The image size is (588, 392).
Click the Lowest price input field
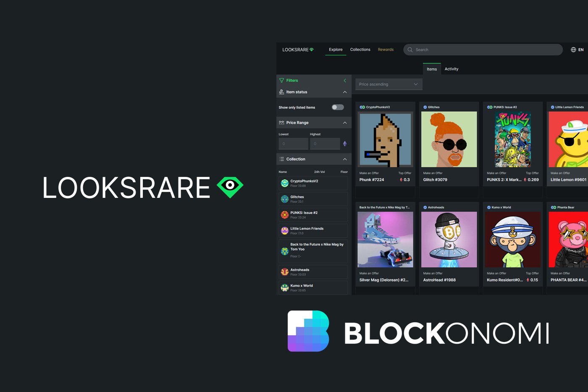pyautogui.click(x=293, y=144)
